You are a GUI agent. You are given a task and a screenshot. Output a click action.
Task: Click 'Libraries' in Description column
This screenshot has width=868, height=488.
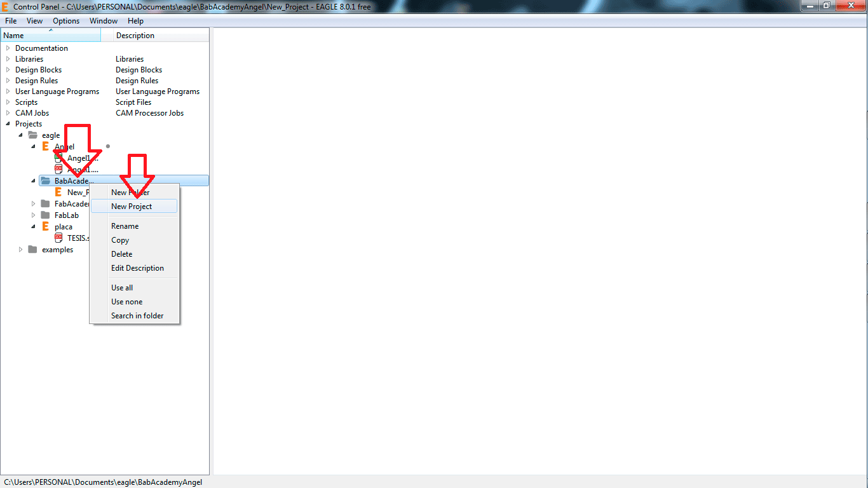coord(130,59)
